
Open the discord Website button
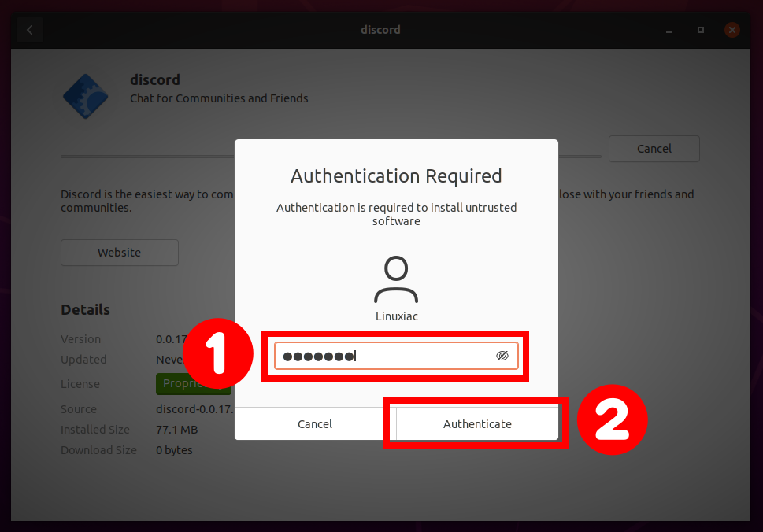tap(119, 253)
